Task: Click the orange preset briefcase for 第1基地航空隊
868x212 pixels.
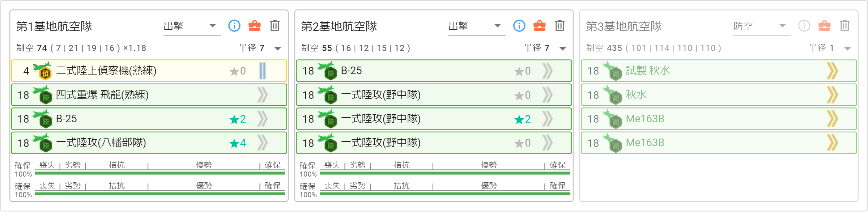Action: [x=255, y=26]
